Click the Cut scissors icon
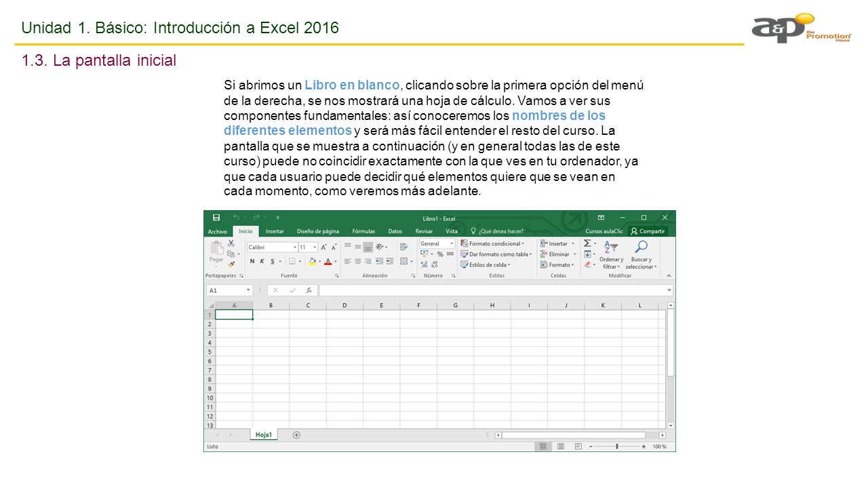Image resolution: width=868 pixels, height=488 pixels. coord(231,243)
